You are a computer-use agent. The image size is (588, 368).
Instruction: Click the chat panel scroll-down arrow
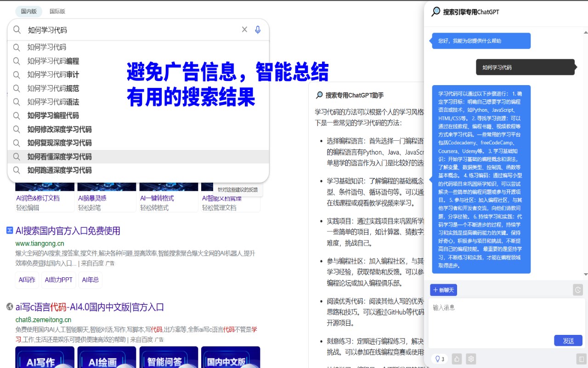tap(585, 274)
